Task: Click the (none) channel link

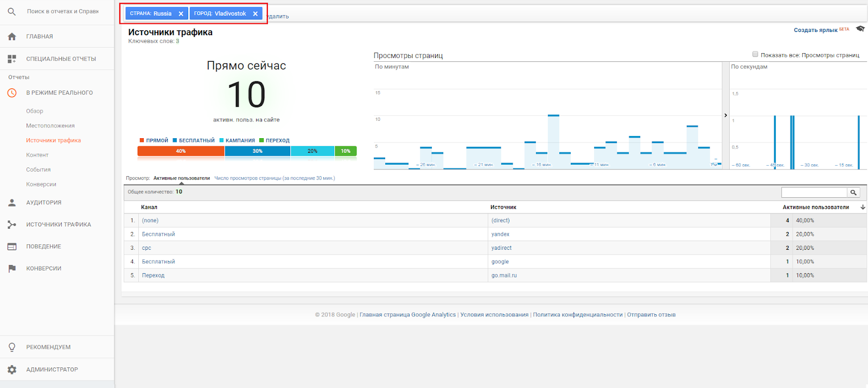Action: coord(150,221)
